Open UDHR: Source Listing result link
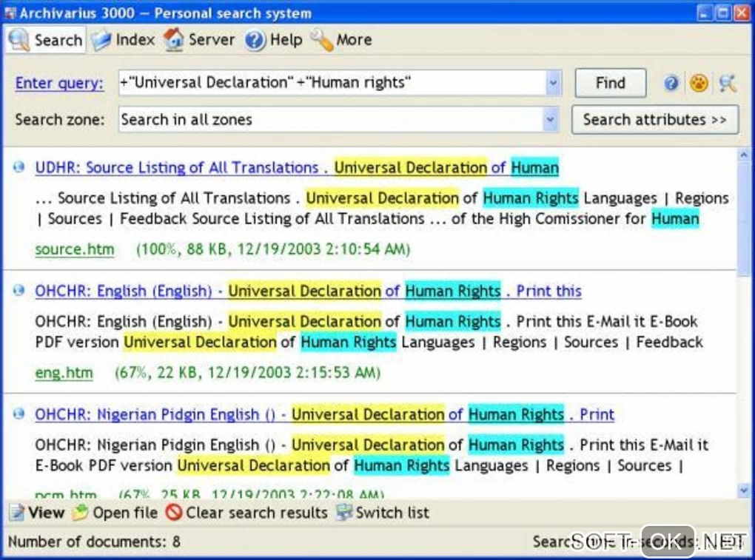Viewport: 755px width, 560px height. tap(297, 167)
